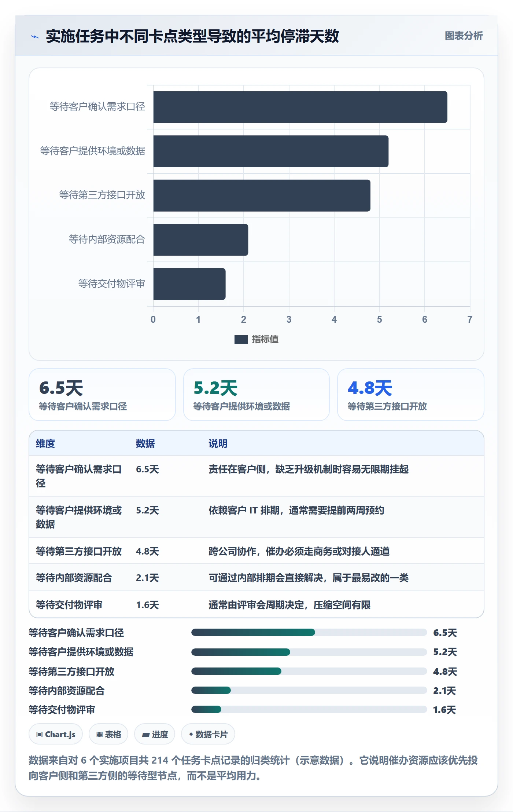Click progress bar for 等待交付物评审
This screenshot has height=812, width=513.
pyautogui.click(x=309, y=709)
